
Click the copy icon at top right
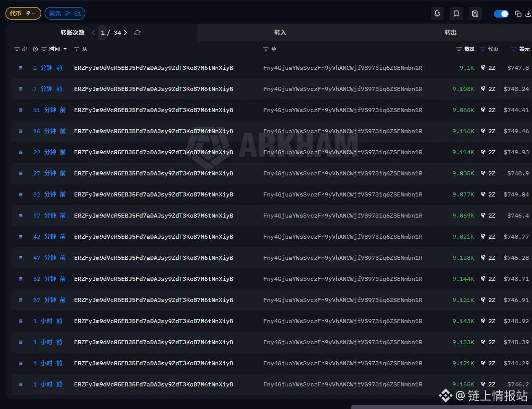pyautogui.click(x=518, y=14)
